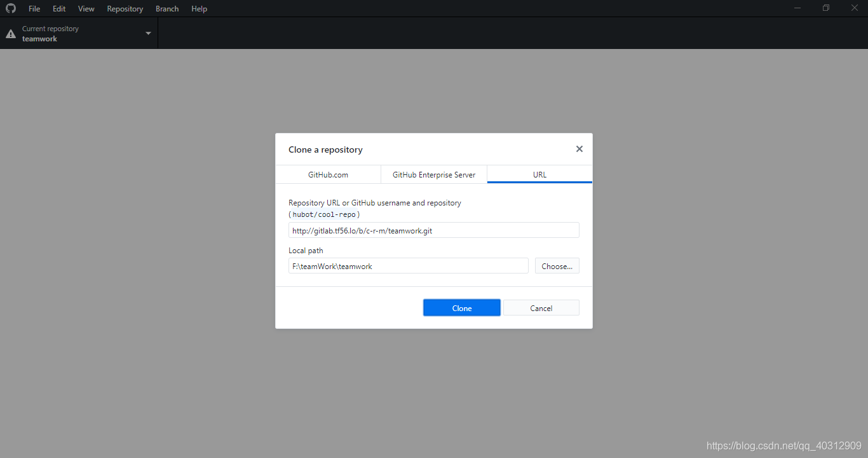
Task: Open the Edit menu
Action: (59, 9)
